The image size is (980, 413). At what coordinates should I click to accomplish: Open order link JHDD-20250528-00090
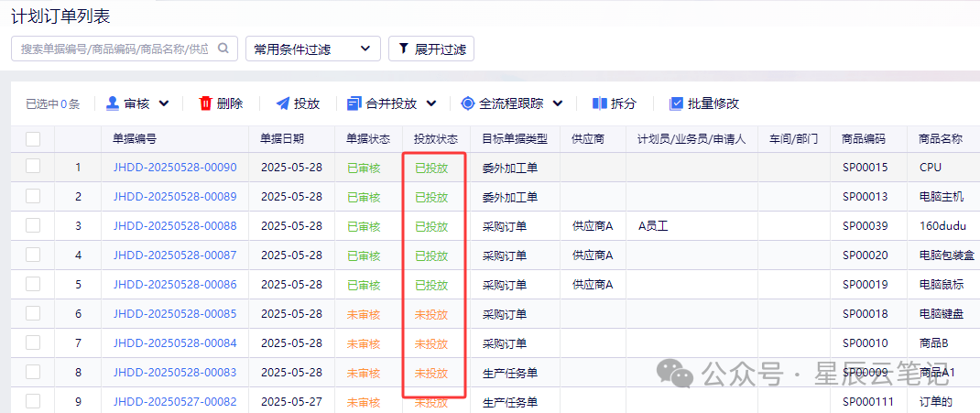click(175, 168)
